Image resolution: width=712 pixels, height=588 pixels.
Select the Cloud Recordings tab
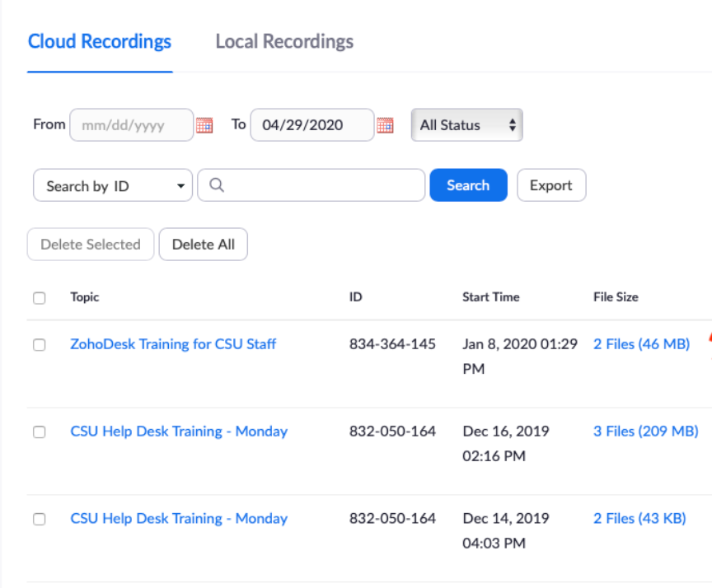pos(99,41)
